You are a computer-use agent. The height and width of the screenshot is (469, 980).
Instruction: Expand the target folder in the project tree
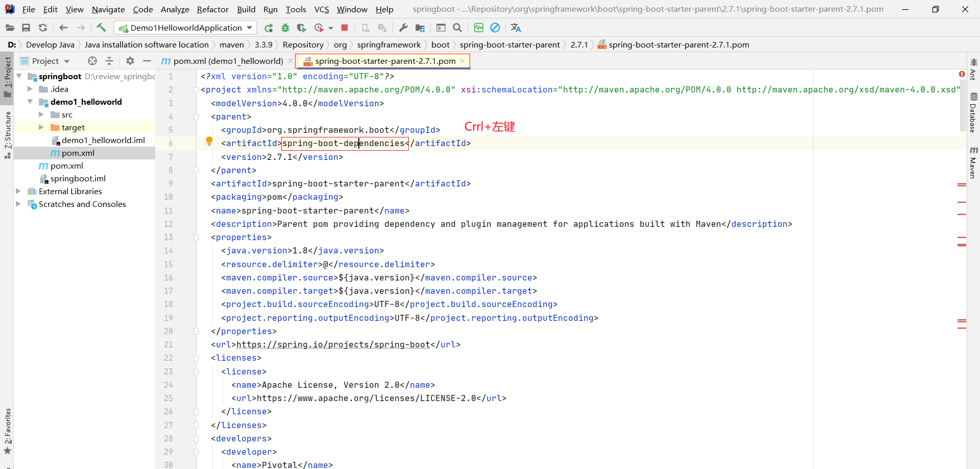point(41,127)
